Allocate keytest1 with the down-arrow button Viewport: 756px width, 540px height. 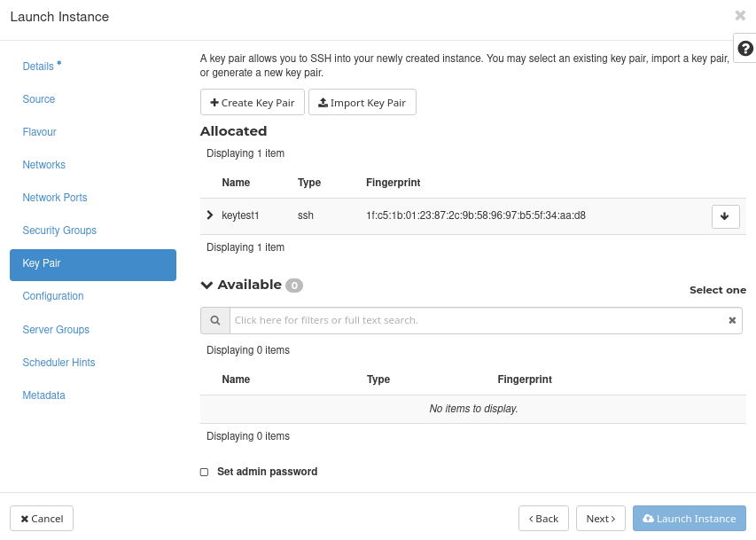(x=725, y=215)
